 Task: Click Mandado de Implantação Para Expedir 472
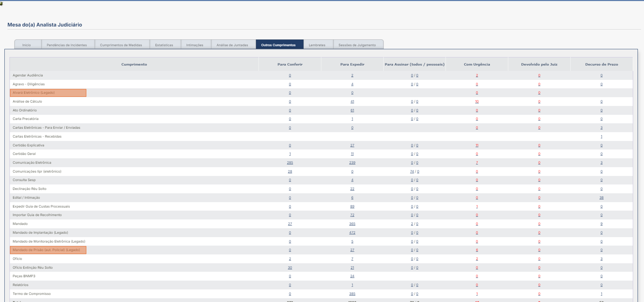click(352, 233)
